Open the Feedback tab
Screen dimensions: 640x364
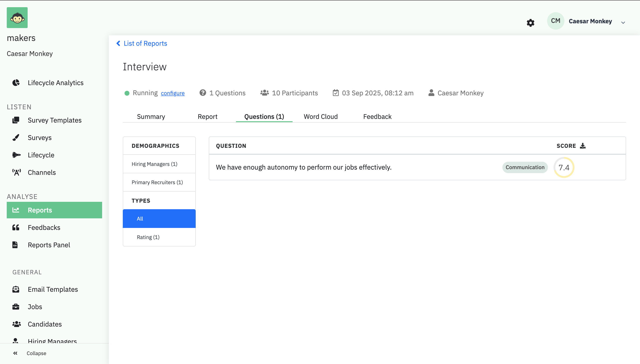pyautogui.click(x=377, y=116)
